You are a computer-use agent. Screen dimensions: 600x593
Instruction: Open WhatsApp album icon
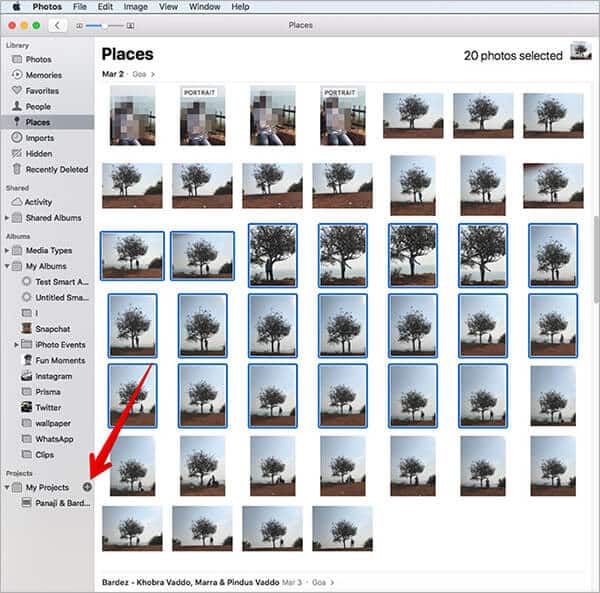coord(26,439)
